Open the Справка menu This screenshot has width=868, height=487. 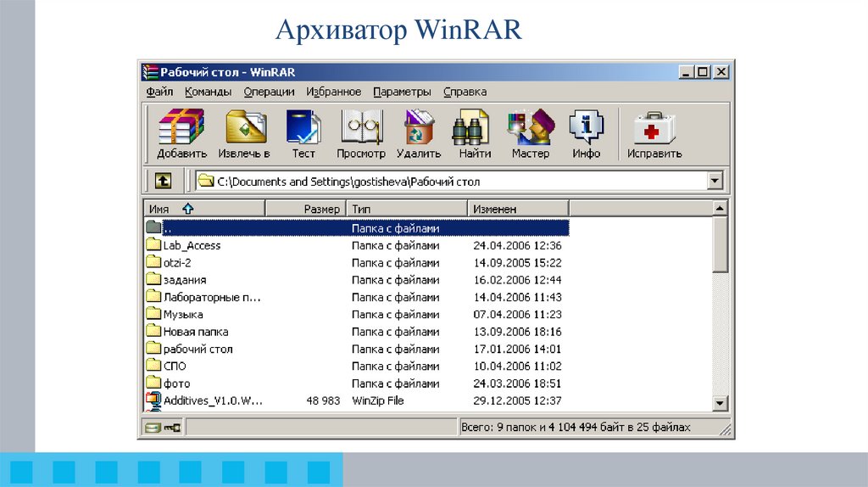(x=465, y=92)
